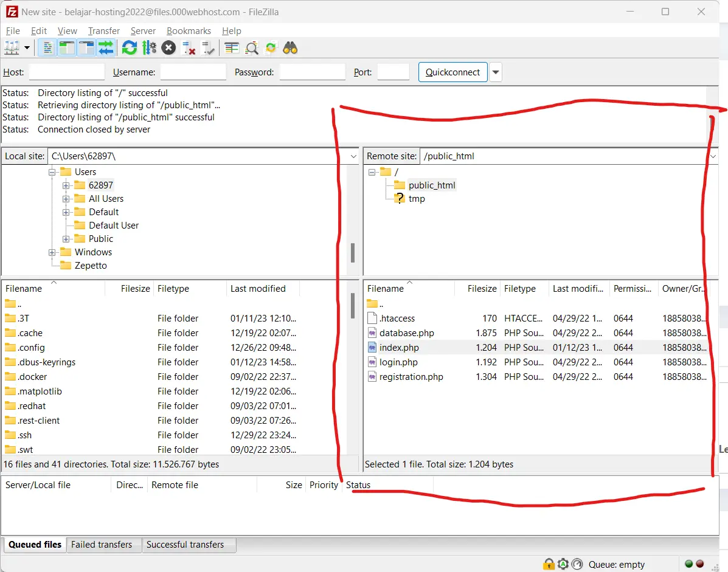Collapse the Users folder in local tree

(52, 172)
